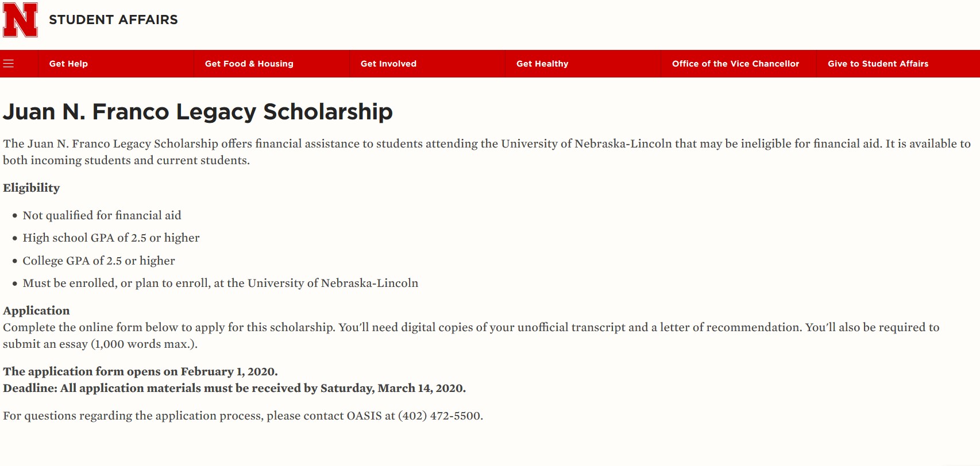Open the Get Involved navigation item
Screen dimensions: 980x466
(x=388, y=64)
